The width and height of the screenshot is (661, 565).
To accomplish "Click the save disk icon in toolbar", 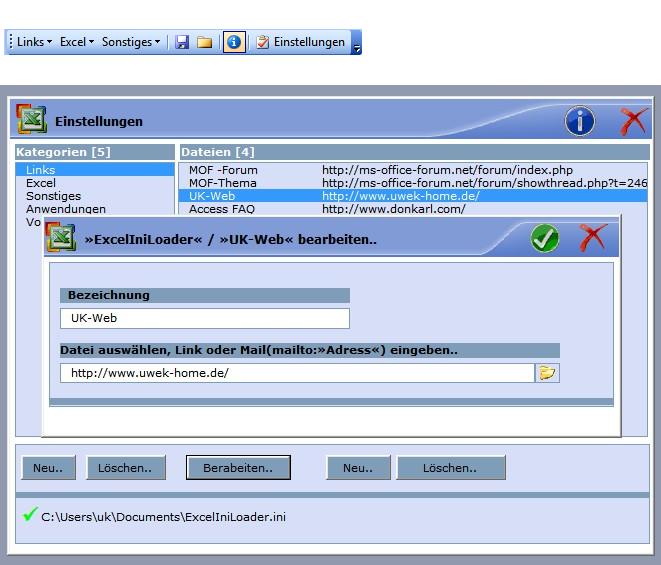I will [x=182, y=42].
